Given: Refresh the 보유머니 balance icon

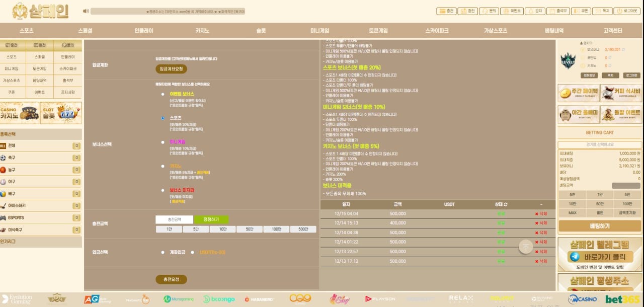Looking at the screenshot, I should pos(624,50).
